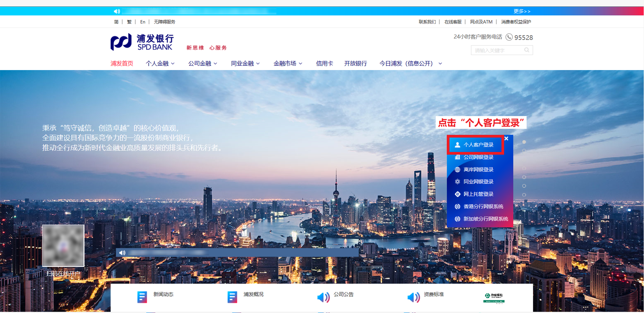
Task: Open 今日浦发（信息公开）menu
Action: [x=406, y=63]
